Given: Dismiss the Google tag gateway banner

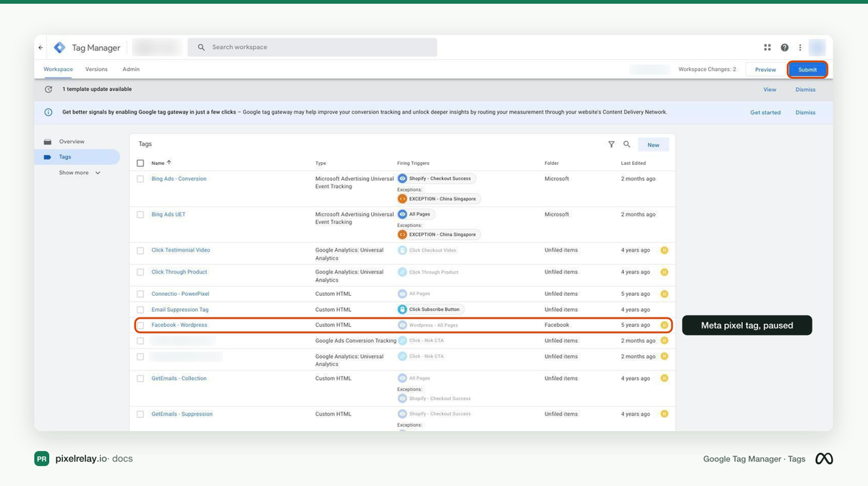Looking at the screenshot, I should tap(805, 112).
